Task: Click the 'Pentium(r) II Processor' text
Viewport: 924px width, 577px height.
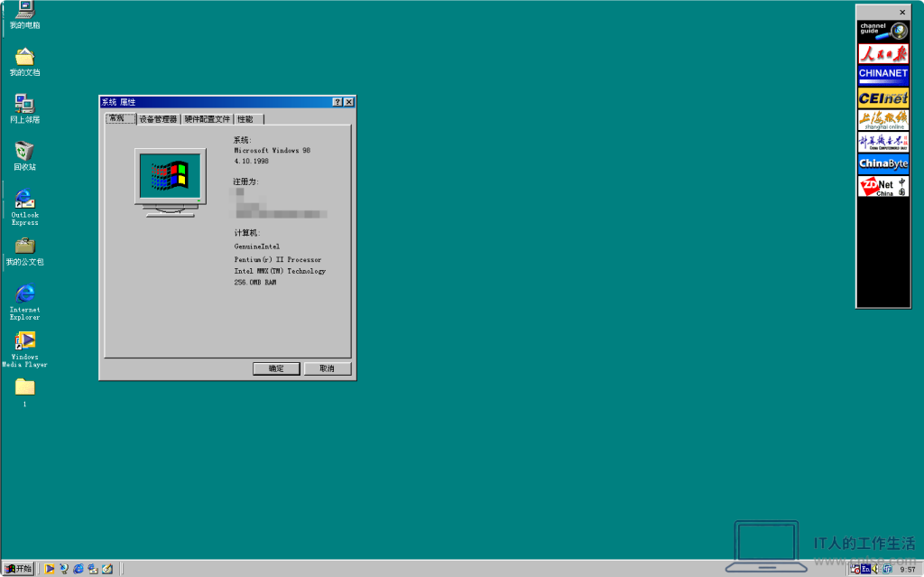Action: pyautogui.click(x=278, y=259)
